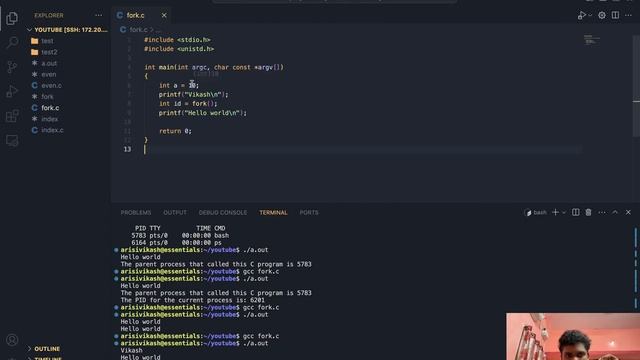Open the Remote Explorer view
This screenshot has height=360, width=640.
point(12,140)
